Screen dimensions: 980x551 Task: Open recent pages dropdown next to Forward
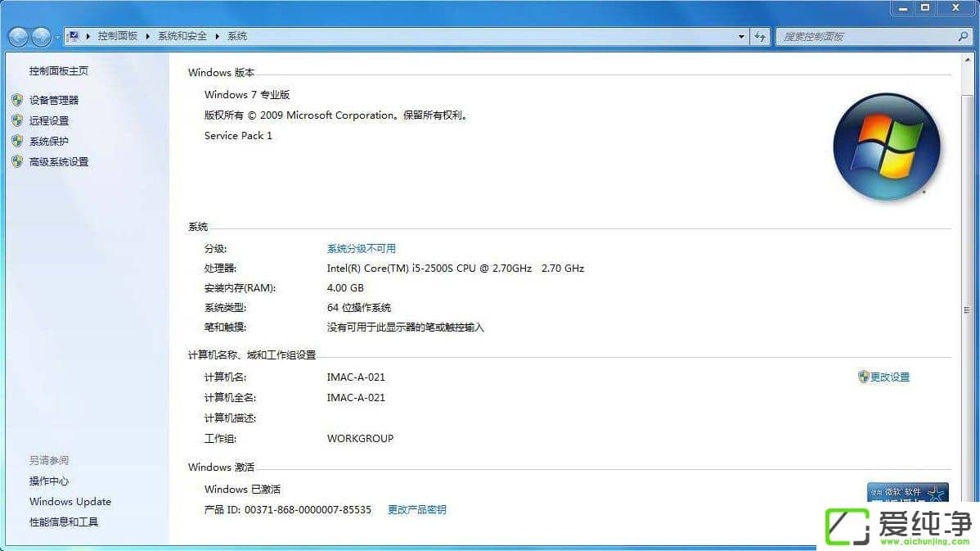57,38
